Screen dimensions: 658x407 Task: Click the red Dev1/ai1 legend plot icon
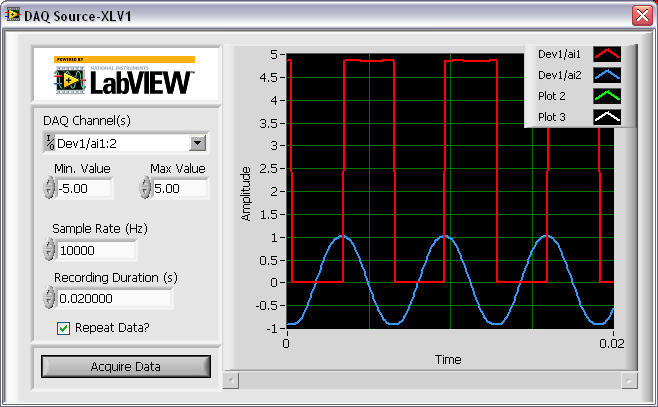point(607,54)
